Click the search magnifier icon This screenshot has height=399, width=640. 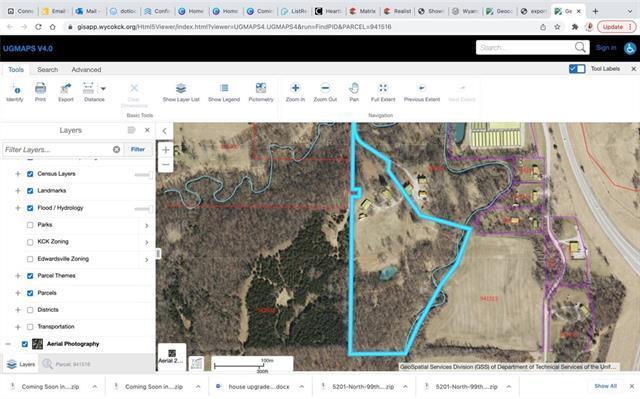coord(580,47)
